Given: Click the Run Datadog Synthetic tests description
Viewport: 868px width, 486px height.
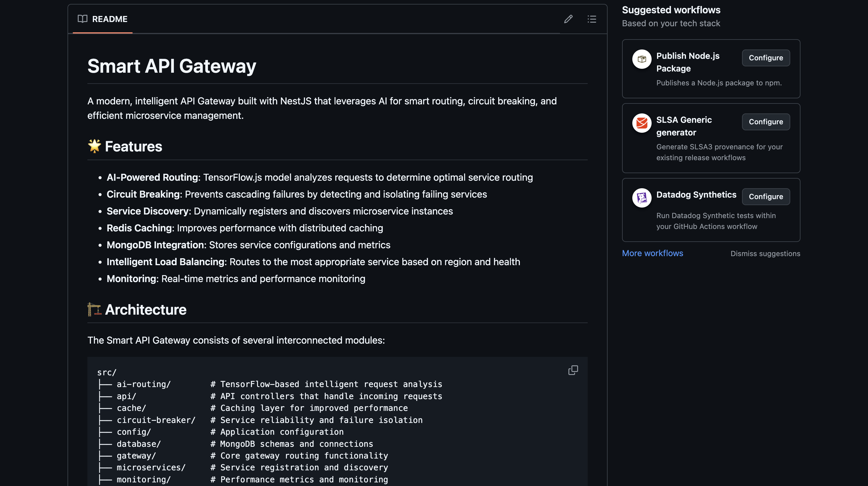Looking at the screenshot, I should click(716, 221).
